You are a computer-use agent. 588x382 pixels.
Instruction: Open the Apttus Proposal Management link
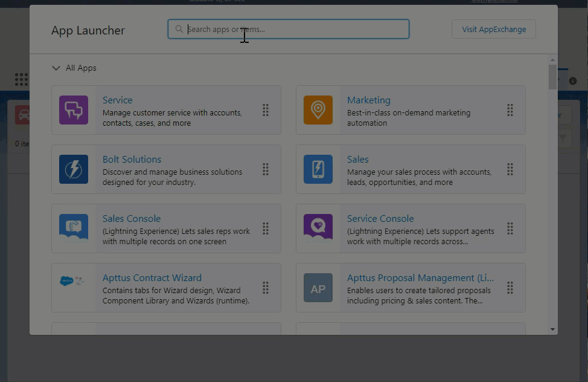[x=420, y=277]
